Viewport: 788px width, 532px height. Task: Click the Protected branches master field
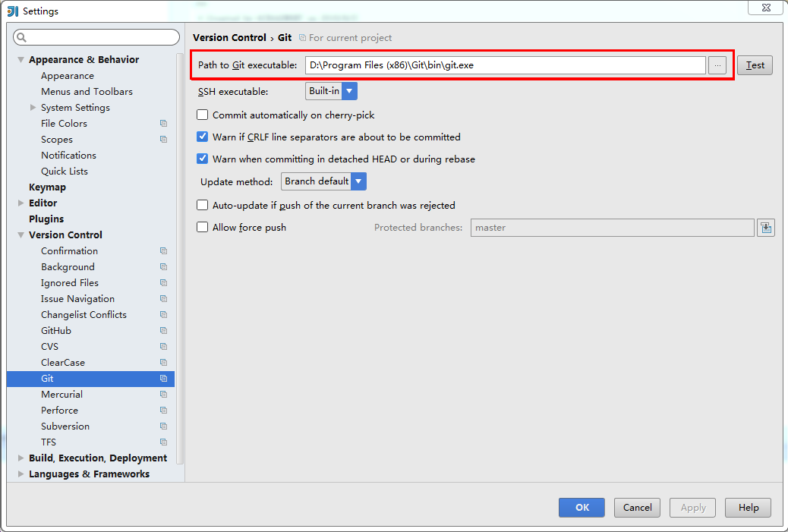coord(612,228)
